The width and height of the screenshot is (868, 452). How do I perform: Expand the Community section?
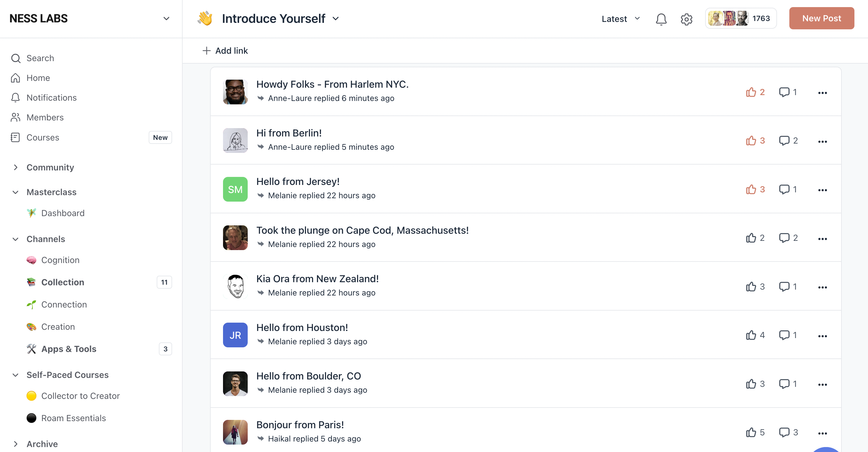pos(15,167)
